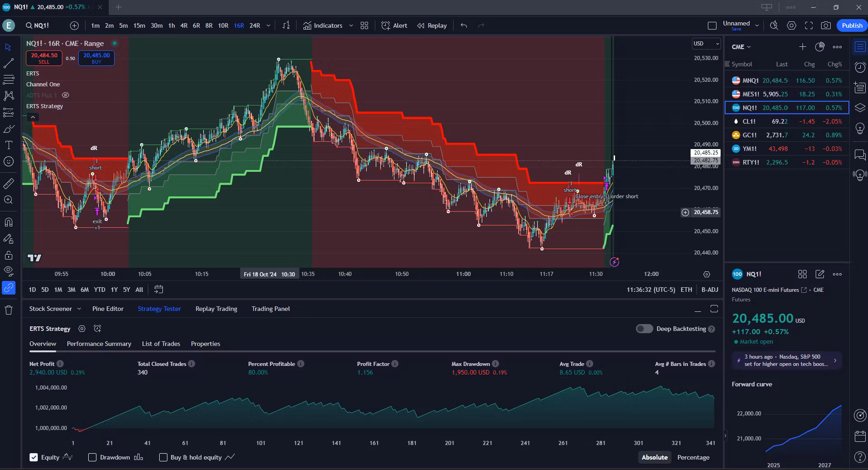Open the Pine Editor tab
The width and height of the screenshot is (868, 470).
click(108, 309)
